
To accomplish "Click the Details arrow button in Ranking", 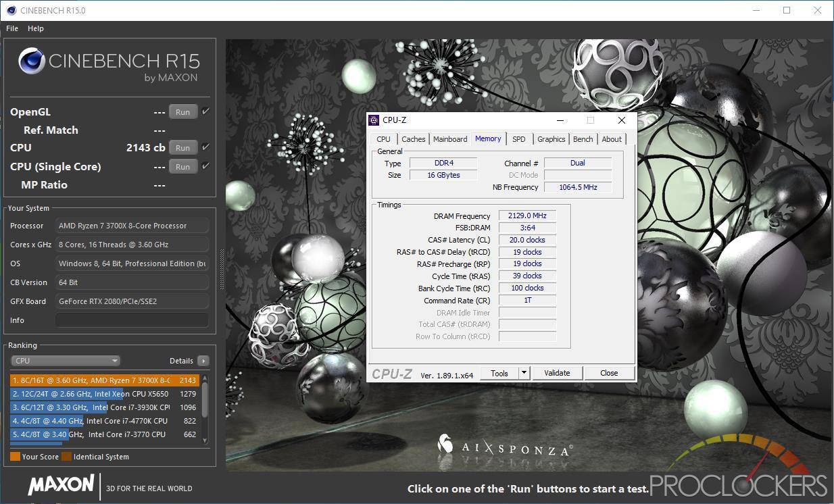I will click(203, 361).
